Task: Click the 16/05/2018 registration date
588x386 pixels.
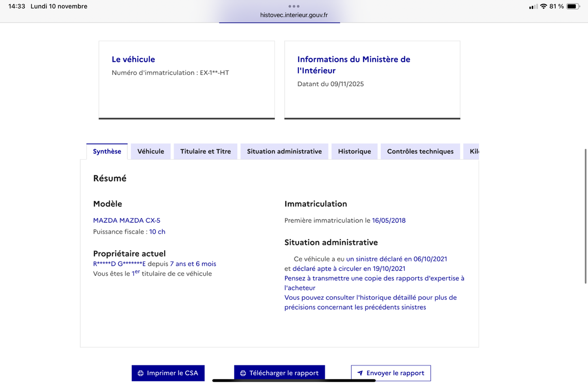Action: click(389, 220)
